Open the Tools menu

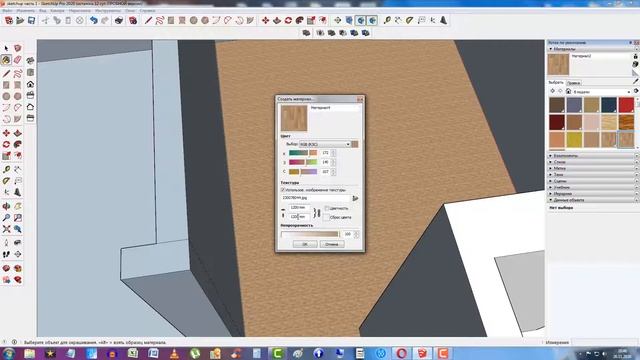(x=108, y=11)
